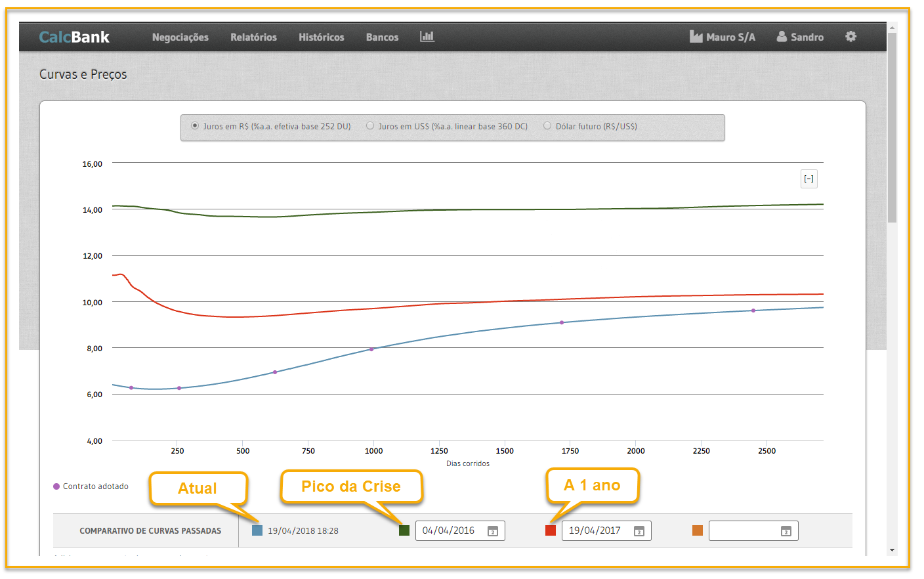Click the scrollbar down arrow

892,550
